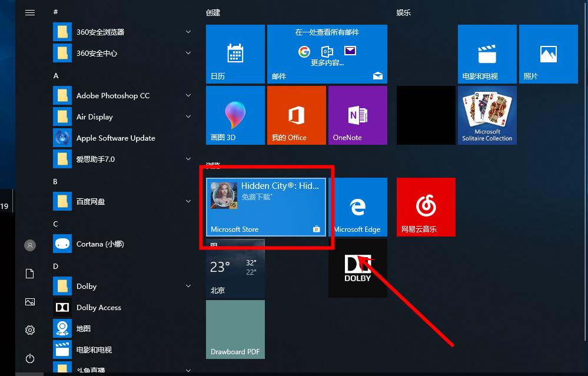
Task: Open the 画图 3D tile
Action: pyautogui.click(x=235, y=115)
